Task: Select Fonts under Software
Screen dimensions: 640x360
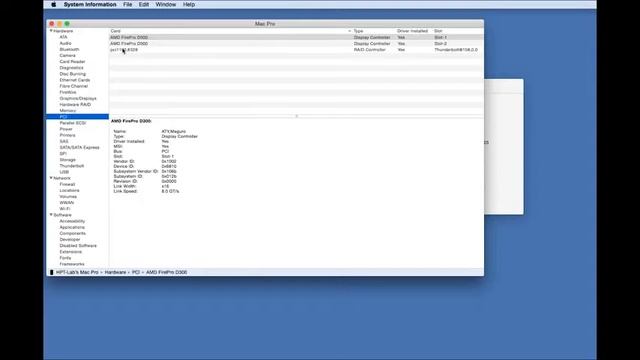Action: 65,258
